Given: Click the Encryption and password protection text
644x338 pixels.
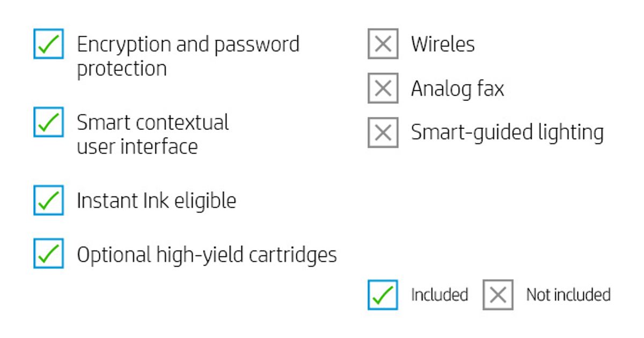Looking at the screenshot, I should tap(188, 44).
